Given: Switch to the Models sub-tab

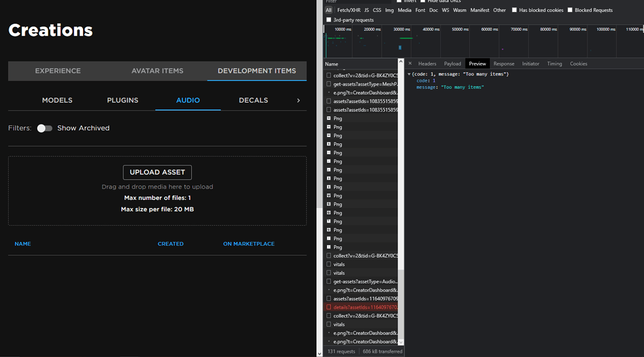Looking at the screenshot, I should coord(57,101).
